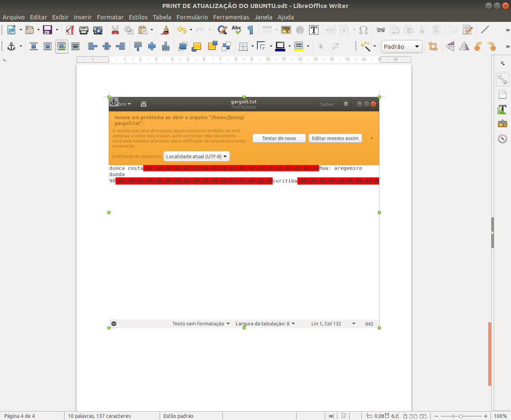This screenshot has height=420, width=511.
Task: Open Find and Replace magnifier icon
Action: pos(222,30)
